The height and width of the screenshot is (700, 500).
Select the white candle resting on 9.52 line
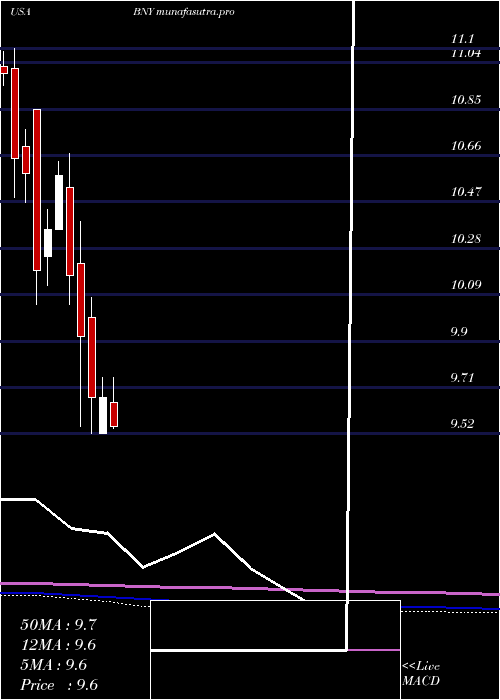pos(103,415)
